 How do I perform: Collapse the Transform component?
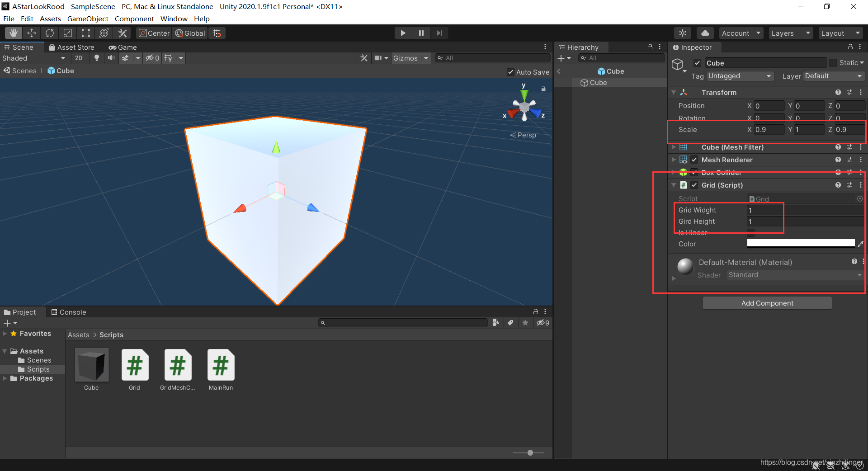[x=674, y=92]
